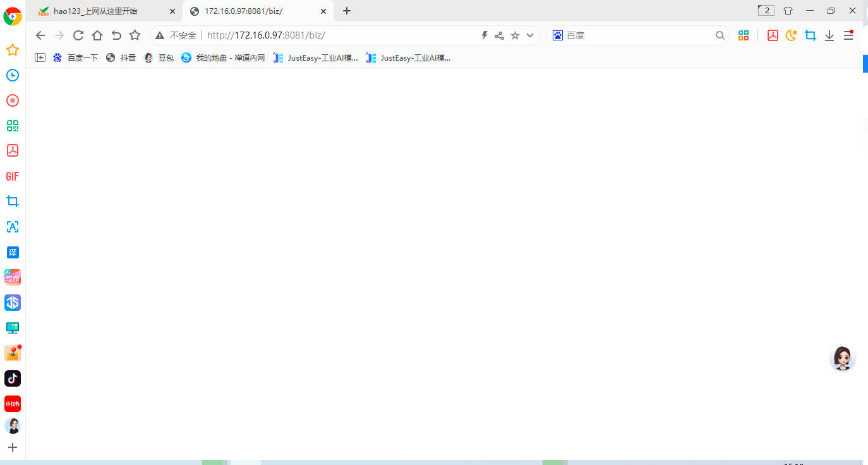Open a new tab with the plus button
The width and height of the screenshot is (868, 465).
click(x=346, y=11)
